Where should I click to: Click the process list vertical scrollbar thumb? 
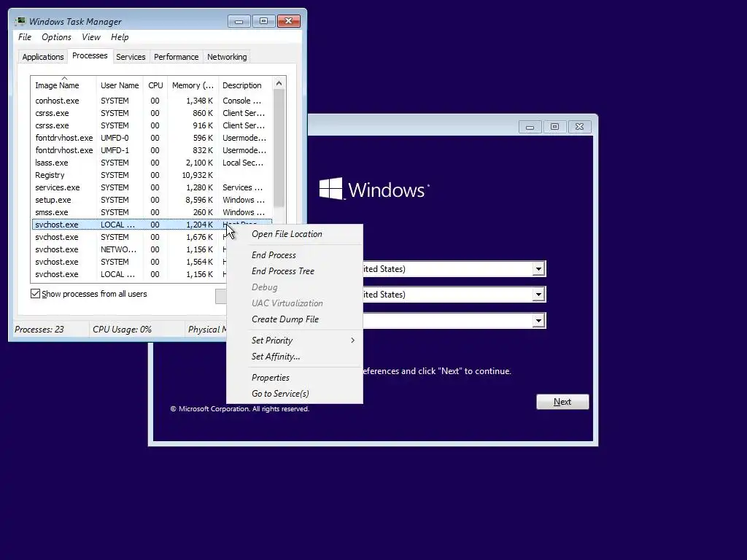point(279,149)
